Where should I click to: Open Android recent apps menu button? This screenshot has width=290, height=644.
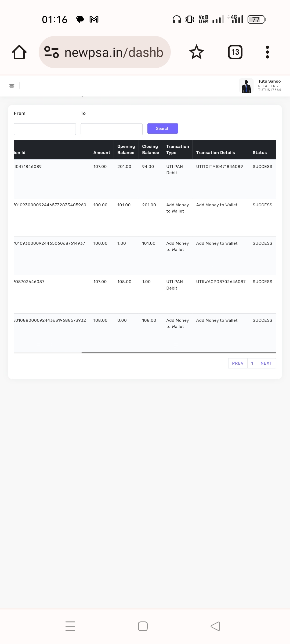click(70, 626)
